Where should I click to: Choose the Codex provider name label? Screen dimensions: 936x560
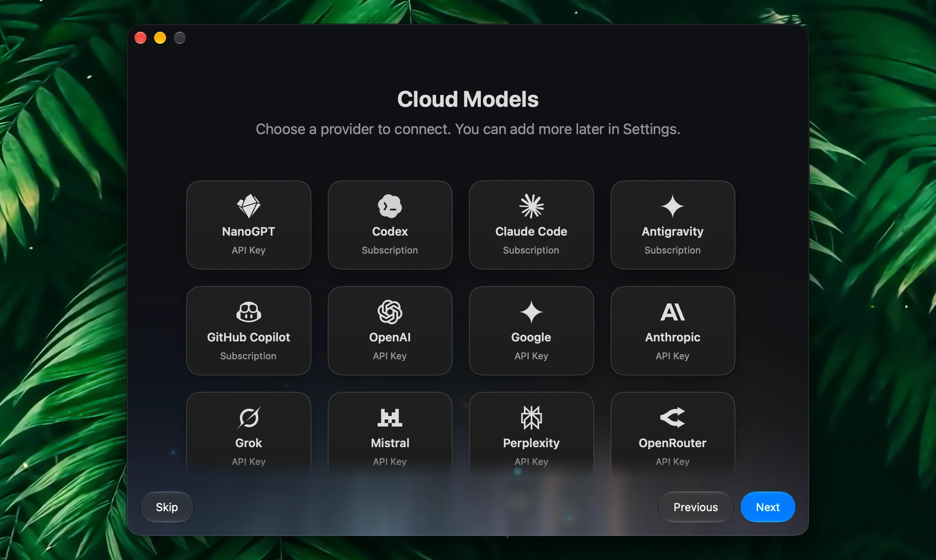click(390, 231)
